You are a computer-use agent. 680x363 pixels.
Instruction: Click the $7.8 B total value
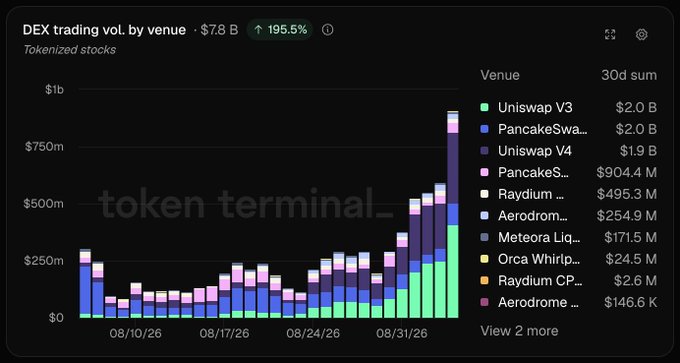(219, 30)
